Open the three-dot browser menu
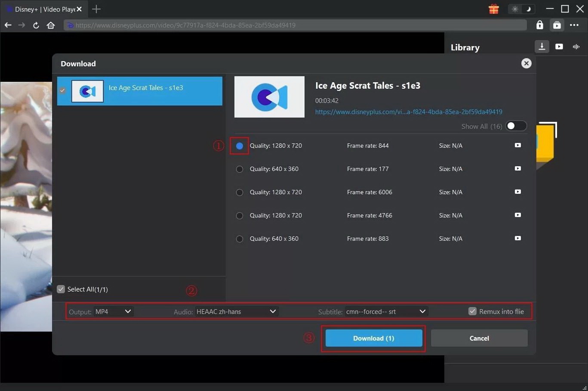 click(574, 25)
